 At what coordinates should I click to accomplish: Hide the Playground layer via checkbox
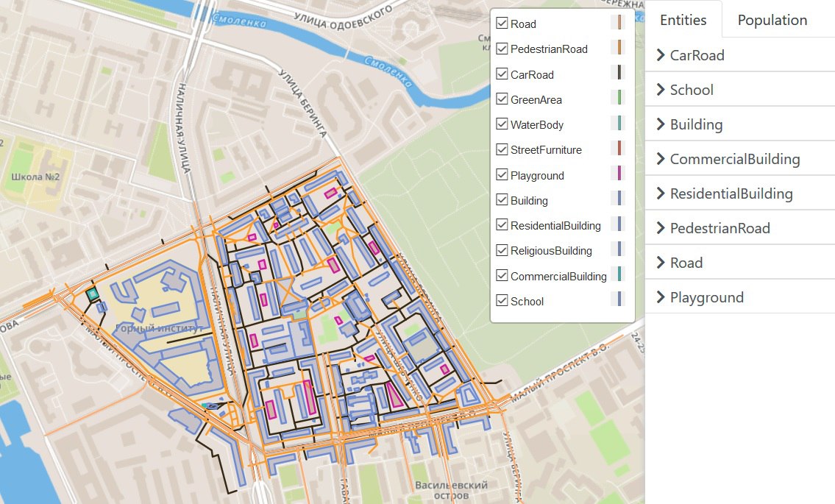point(502,175)
